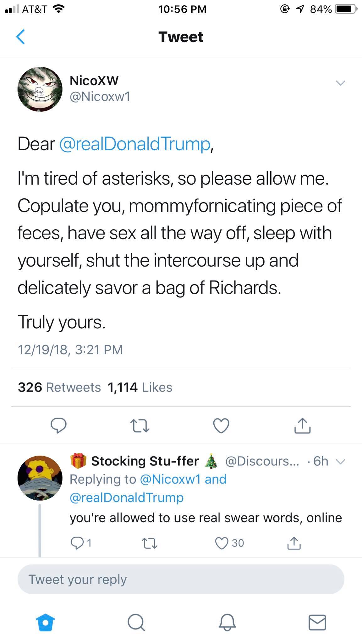Open Stocking Stu-ffer profile picture

40,478
